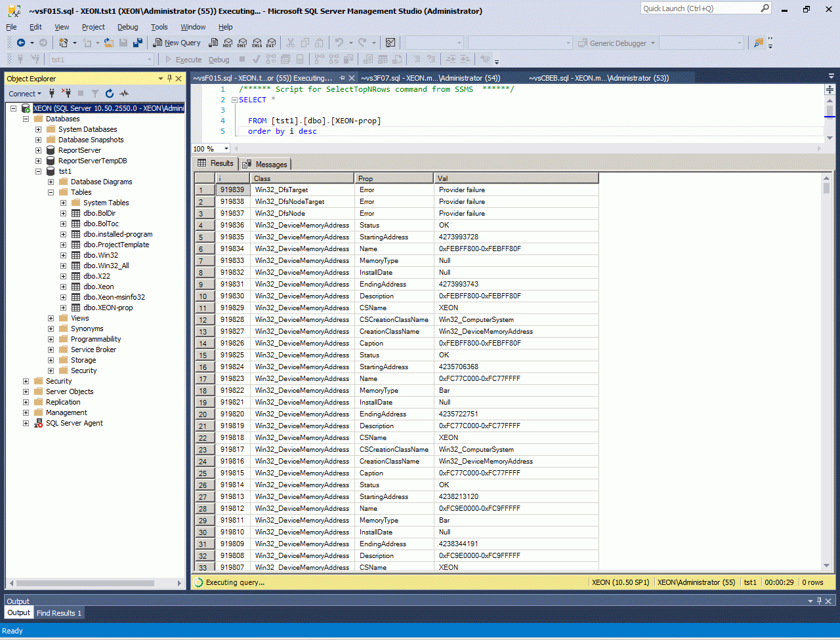Image resolution: width=840 pixels, height=640 pixels.
Task: Switch to the vs3F07.sql query tab
Action: tap(430, 78)
